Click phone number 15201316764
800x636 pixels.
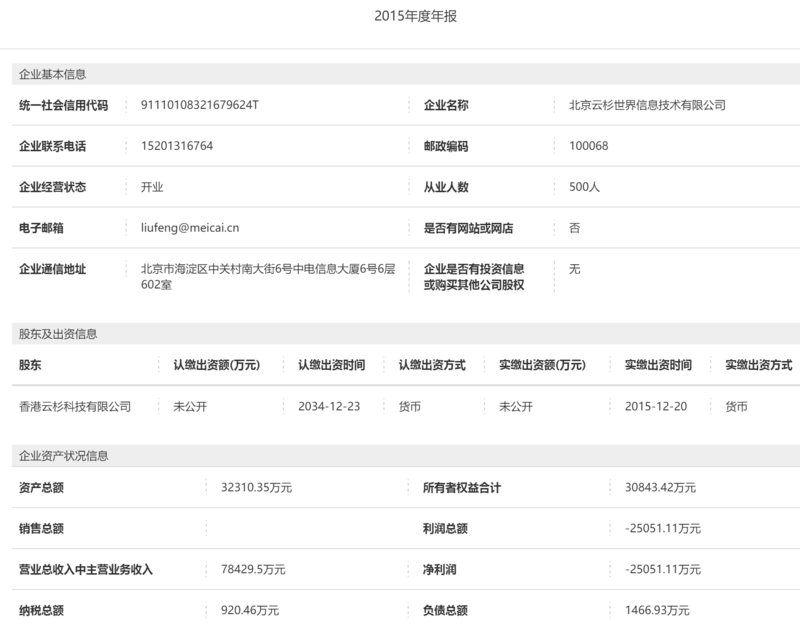pyautogui.click(x=177, y=146)
